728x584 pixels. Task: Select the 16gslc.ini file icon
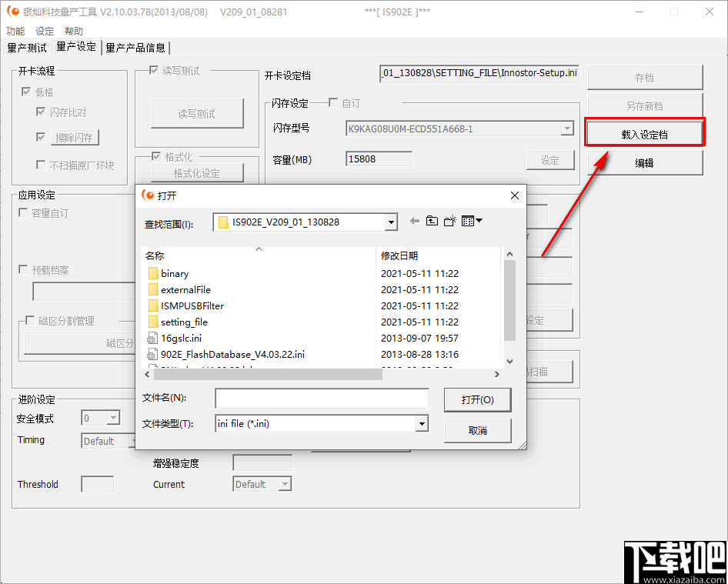click(153, 338)
